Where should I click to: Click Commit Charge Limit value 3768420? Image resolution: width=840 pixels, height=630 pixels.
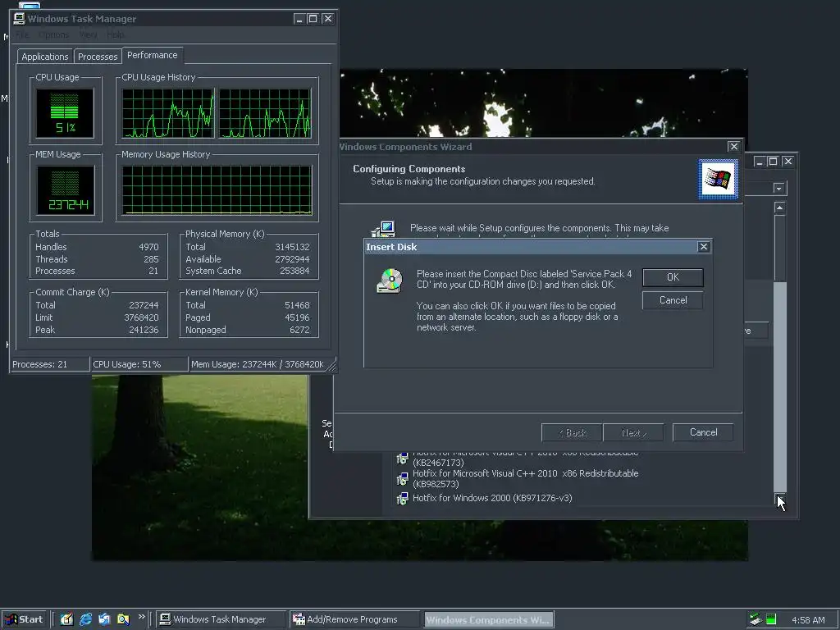141,317
